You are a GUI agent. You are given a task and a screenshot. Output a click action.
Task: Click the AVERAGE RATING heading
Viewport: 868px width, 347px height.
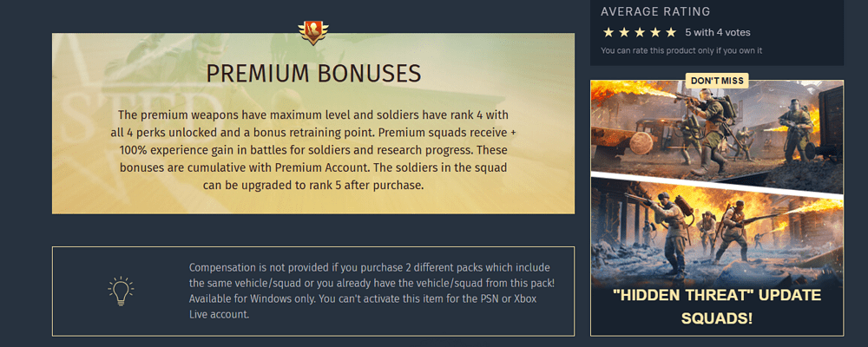(655, 11)
